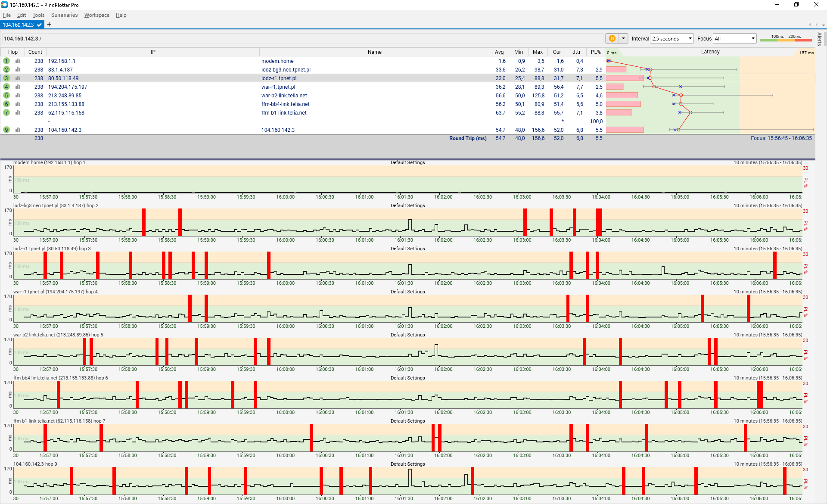Click checkmark icon on the 104.160.142.3 tab
827x504 pixels.
39,25
